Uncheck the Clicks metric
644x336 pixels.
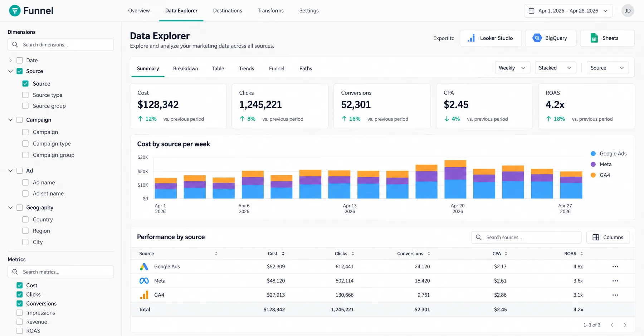pos(20,294)
